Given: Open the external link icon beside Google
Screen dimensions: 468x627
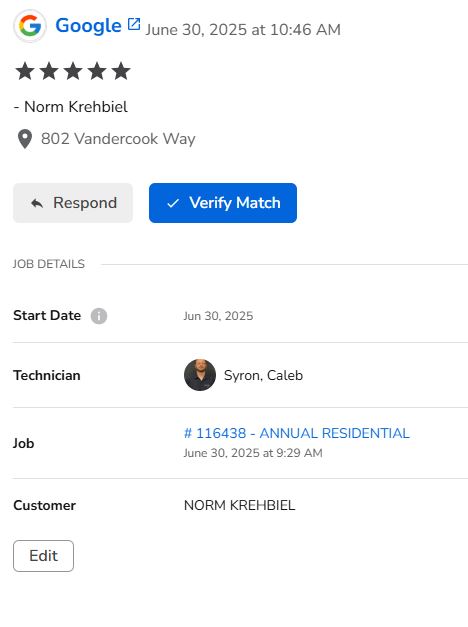Looking at the screenshot, I should tap(134, 24).
